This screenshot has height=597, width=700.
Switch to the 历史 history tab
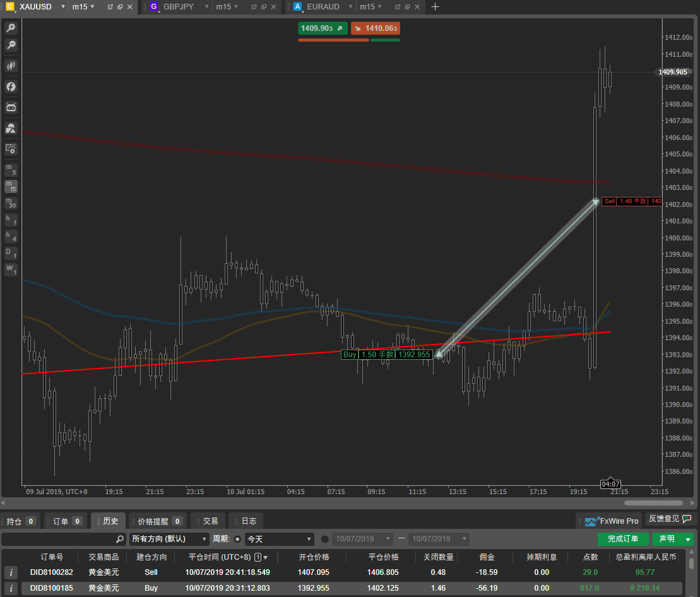(109, 521)
